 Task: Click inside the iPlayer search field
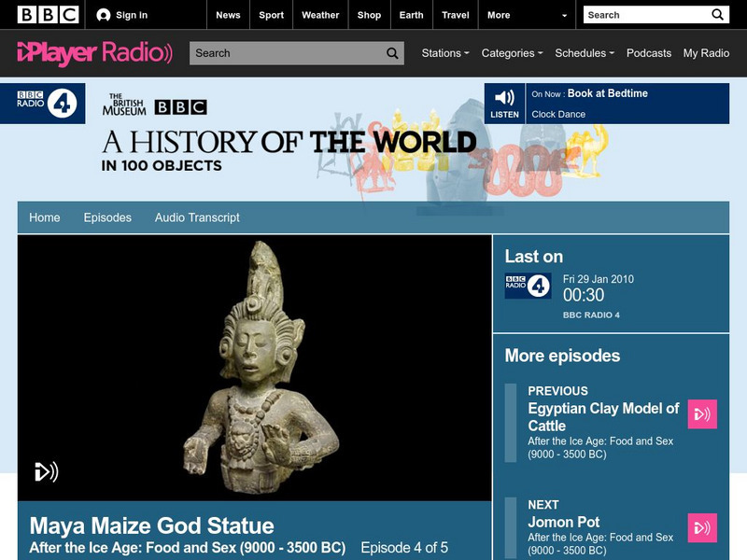[x=280, y=53]
